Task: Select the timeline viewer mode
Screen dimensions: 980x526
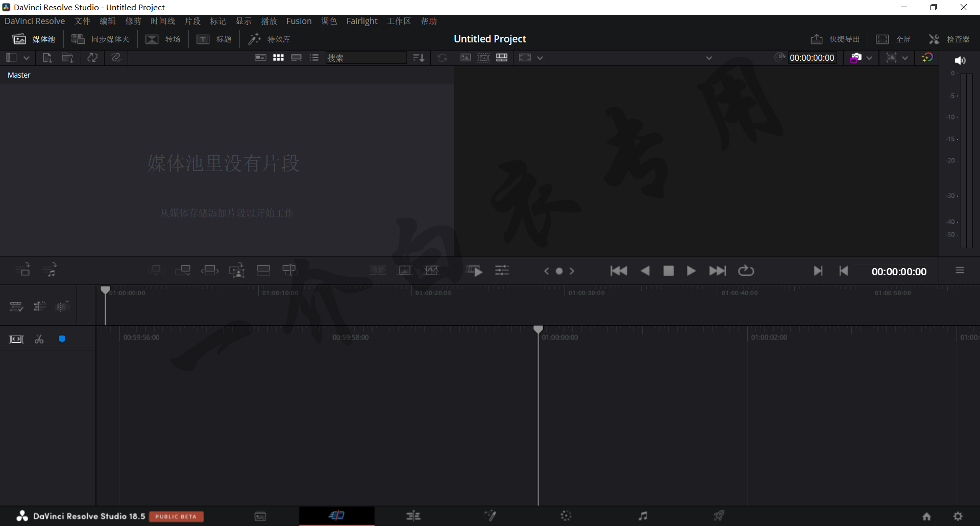Action: click(x=502, y=58)
